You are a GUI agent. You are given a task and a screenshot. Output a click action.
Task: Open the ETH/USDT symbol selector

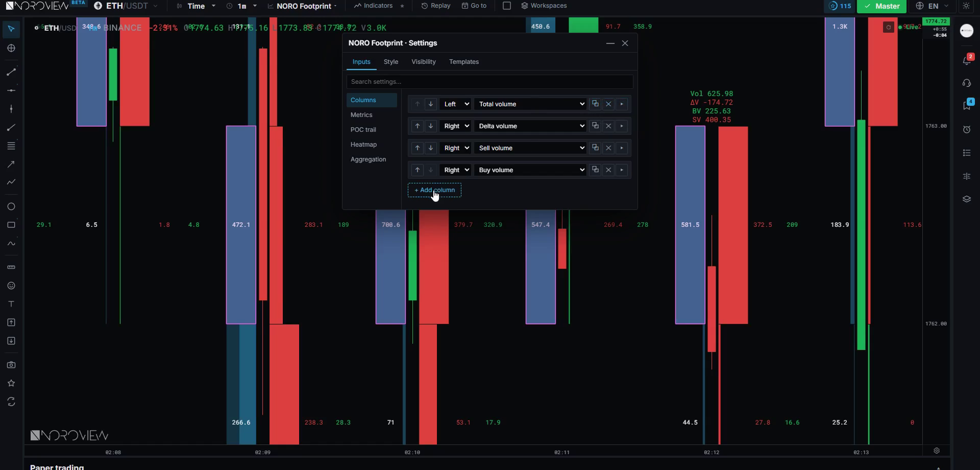(x=126, y=6)
